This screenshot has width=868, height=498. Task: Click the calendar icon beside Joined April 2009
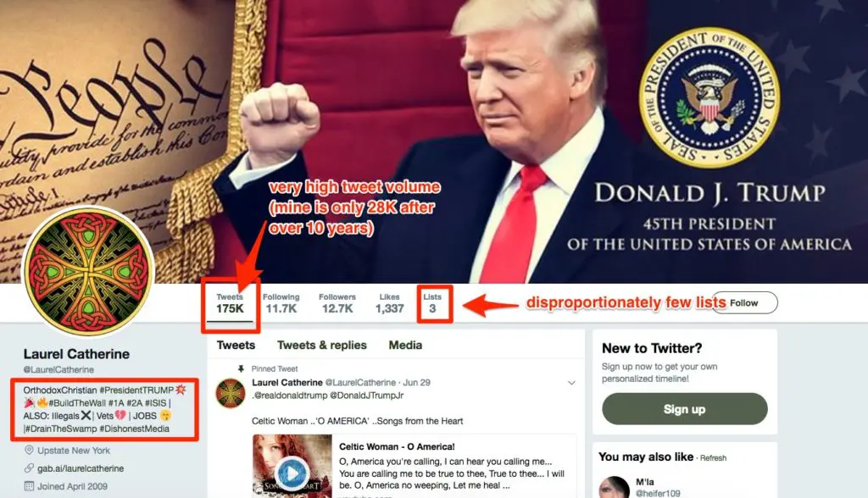click(29, 486)
